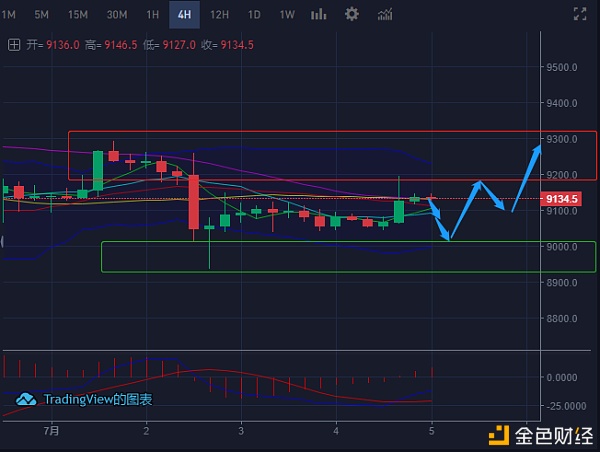
Task: Click the 9134.5 current price label
Action: [561, 199]
